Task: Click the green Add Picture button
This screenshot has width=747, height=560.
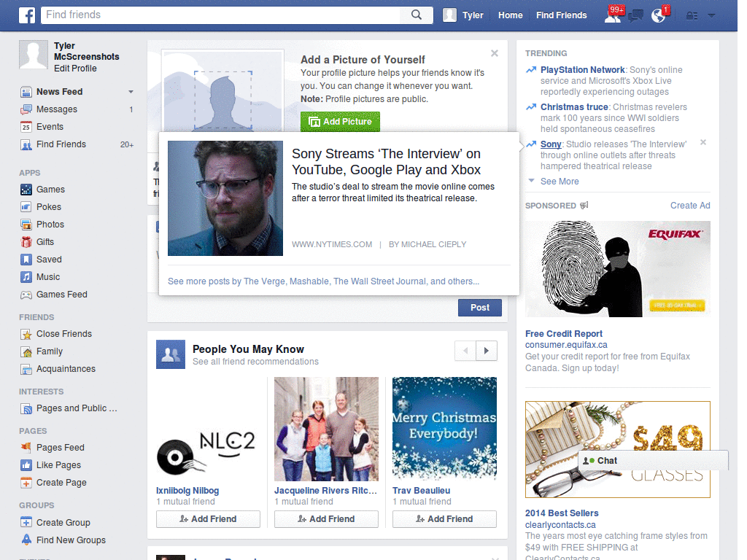Action: click(x=340, y=122)
